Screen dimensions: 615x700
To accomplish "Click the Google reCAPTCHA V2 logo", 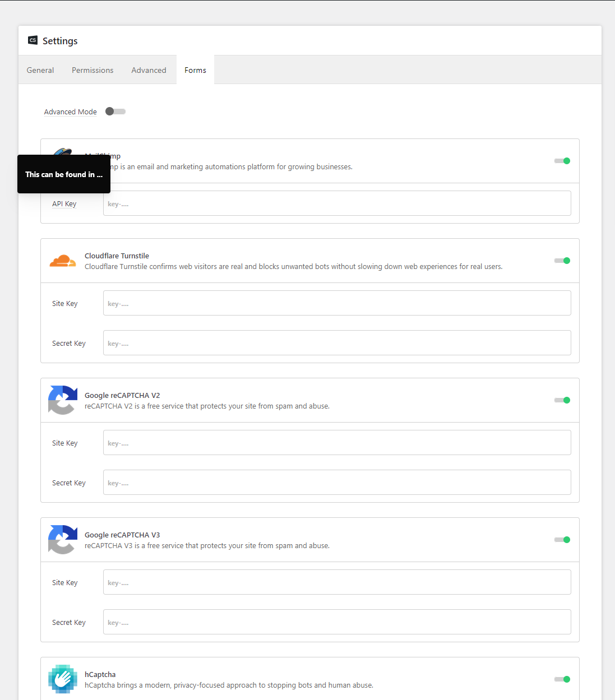I will tap(62, 400).
